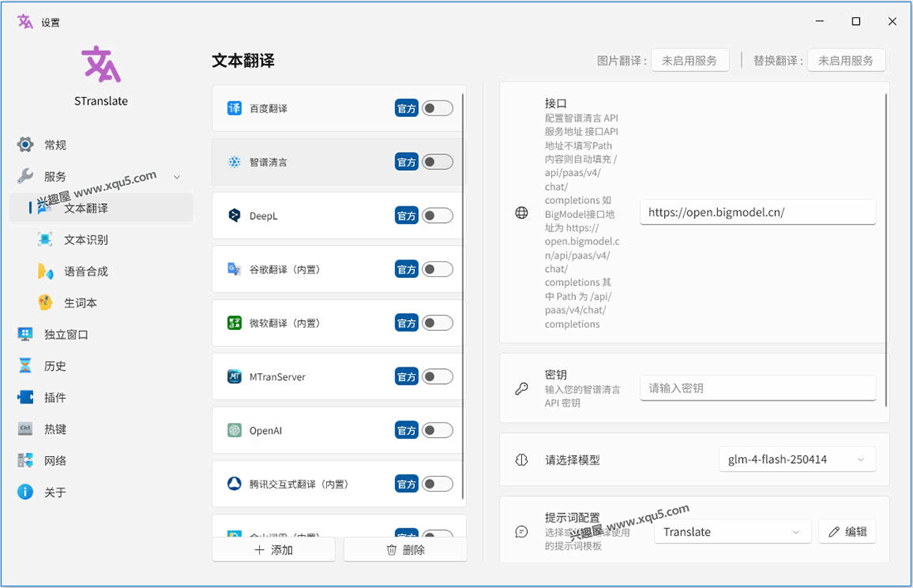Screen dimensions: 913x588
Task: Click the globe icon beside 接口
Action: (521, 213)
